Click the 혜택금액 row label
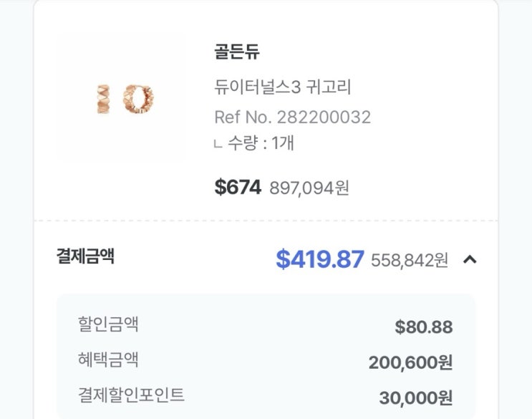The image size is (532, 419). click(108, 360)
